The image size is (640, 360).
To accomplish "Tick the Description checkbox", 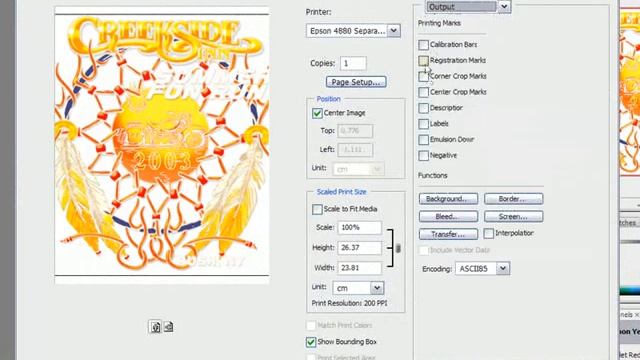I will pos(424,108).
